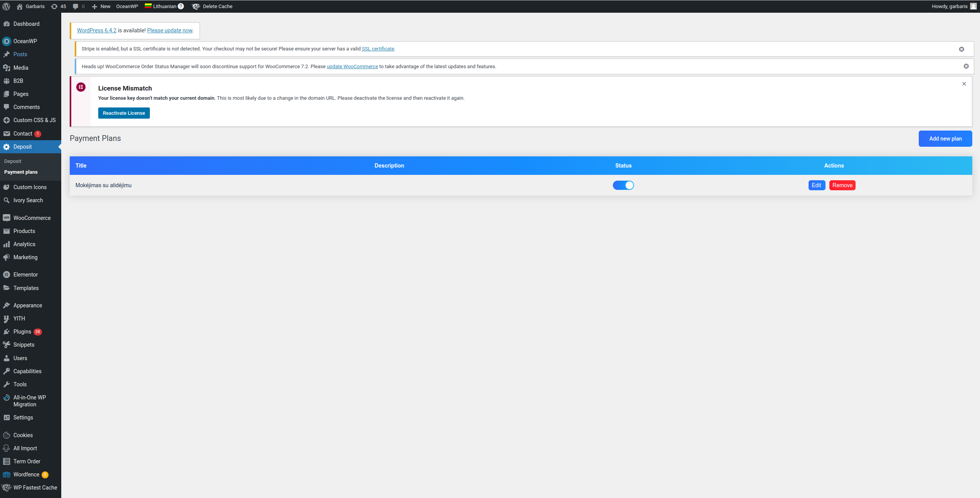Screen dimensions: 980x498
Task: Open Term Order in the sidebar
Action: (30, 461)
